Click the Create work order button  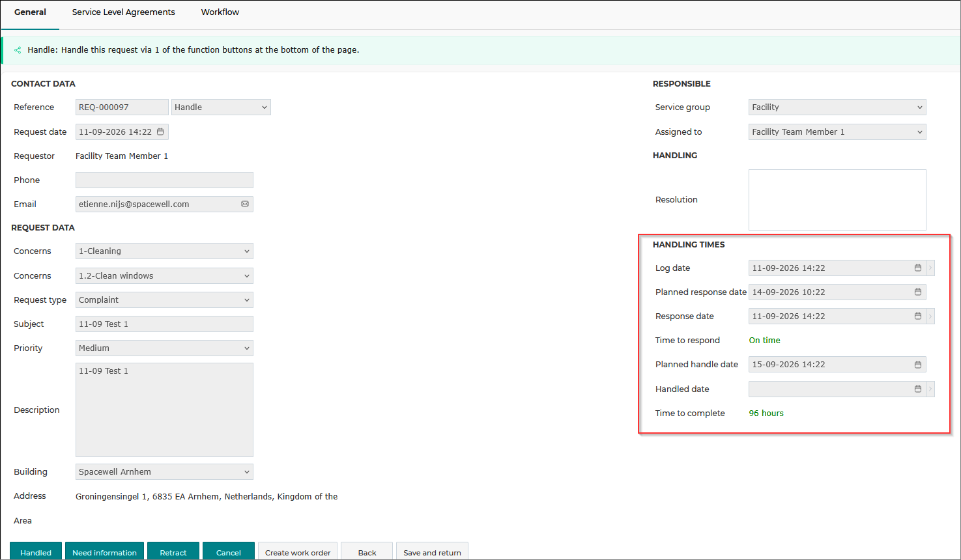tap(298, 552)
